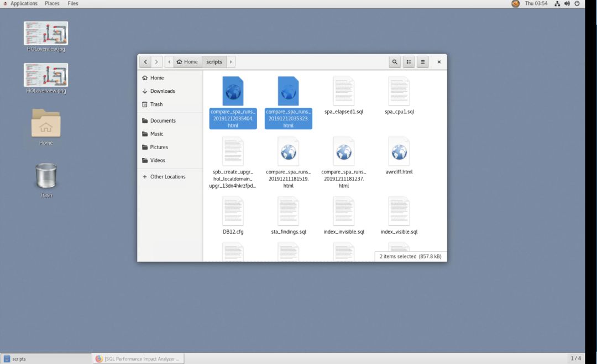597x364 pixels.
Task: Click path bar left scroll arrow
Action: tap(169, 62)
